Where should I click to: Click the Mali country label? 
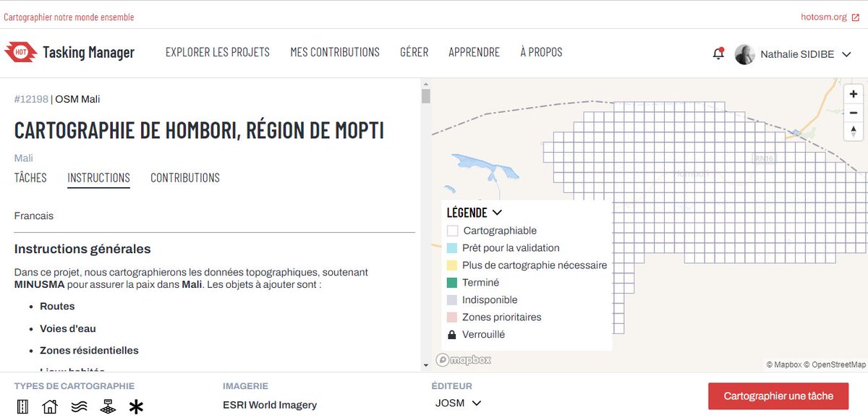[x=24, y=158]
